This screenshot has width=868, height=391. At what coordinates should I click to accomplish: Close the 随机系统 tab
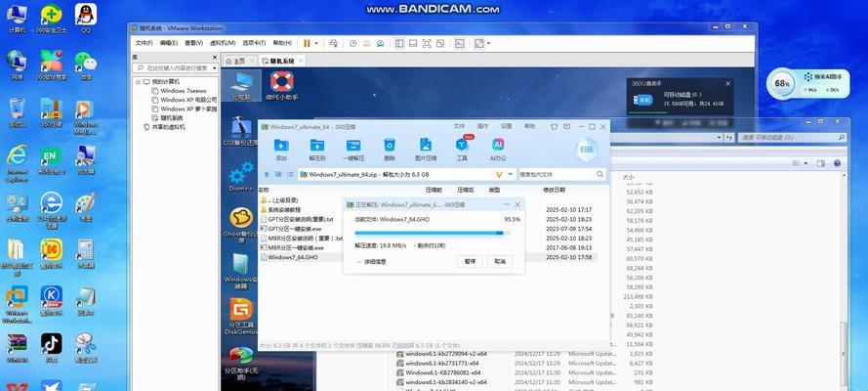tap(301, 61)
